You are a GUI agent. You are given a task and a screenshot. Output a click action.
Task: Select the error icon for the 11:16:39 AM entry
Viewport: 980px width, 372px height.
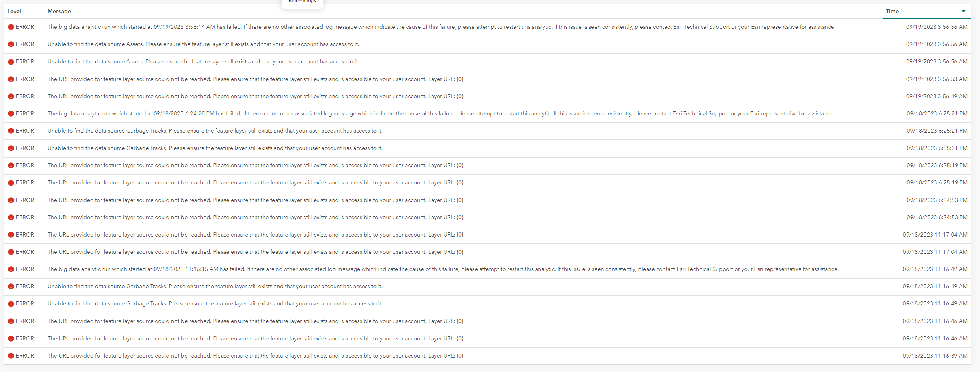11,356
